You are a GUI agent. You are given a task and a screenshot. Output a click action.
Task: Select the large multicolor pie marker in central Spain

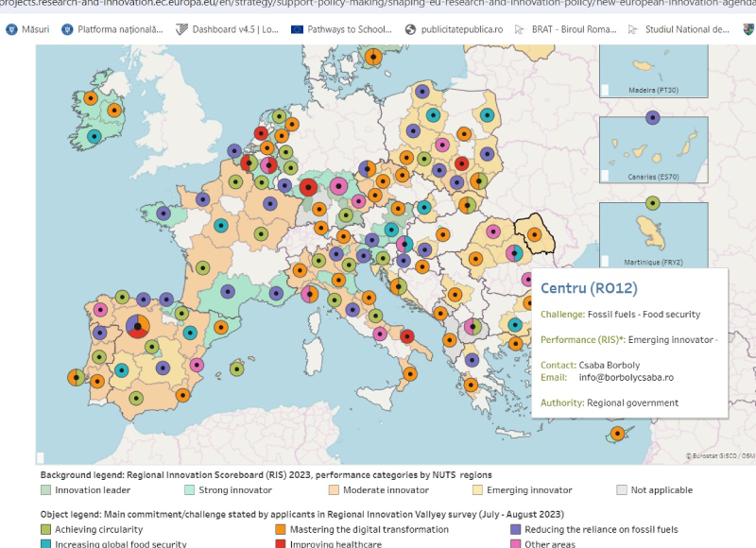(138, 327)
